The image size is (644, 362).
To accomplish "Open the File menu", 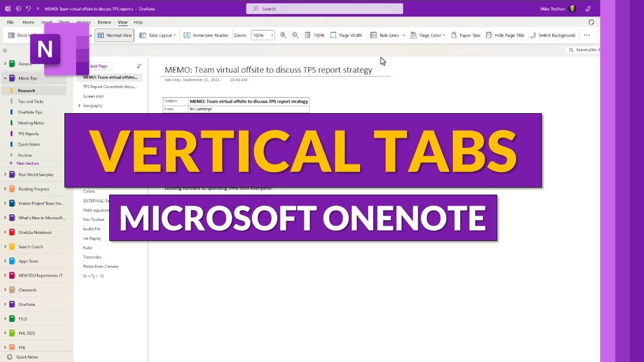I will [x=10, y=22].
